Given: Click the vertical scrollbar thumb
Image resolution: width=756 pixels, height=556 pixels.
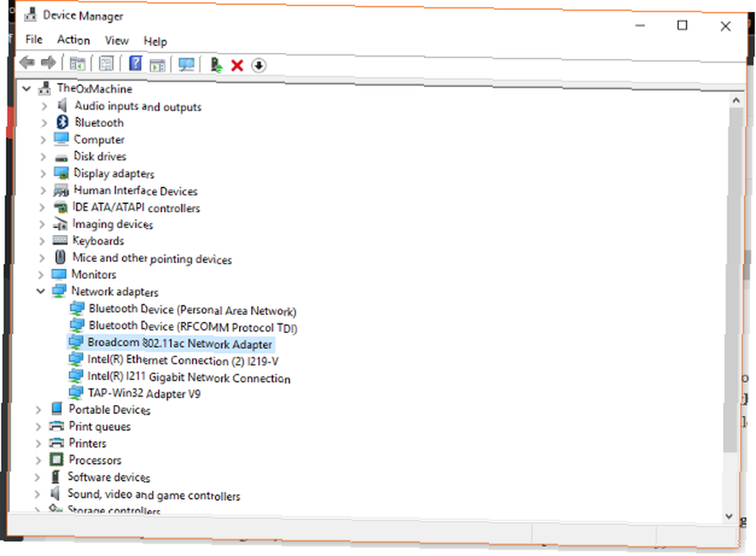Looking at the screenshot, I should 733,280.
